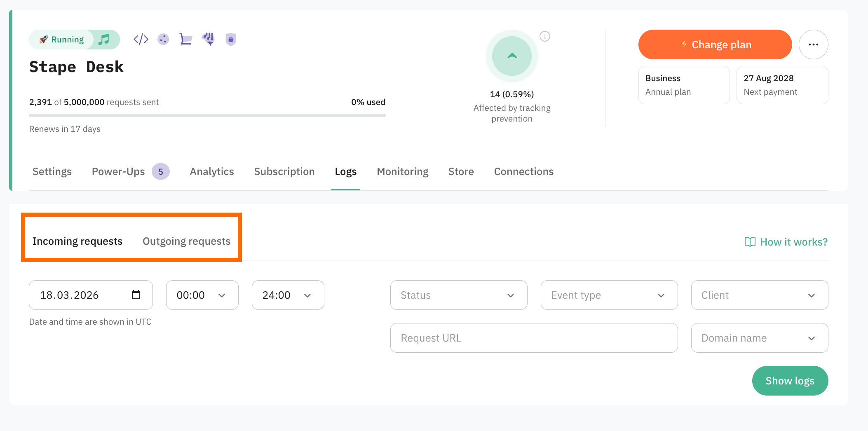
Task: Open the Power-Ups tab
Action: coord(118,171)
